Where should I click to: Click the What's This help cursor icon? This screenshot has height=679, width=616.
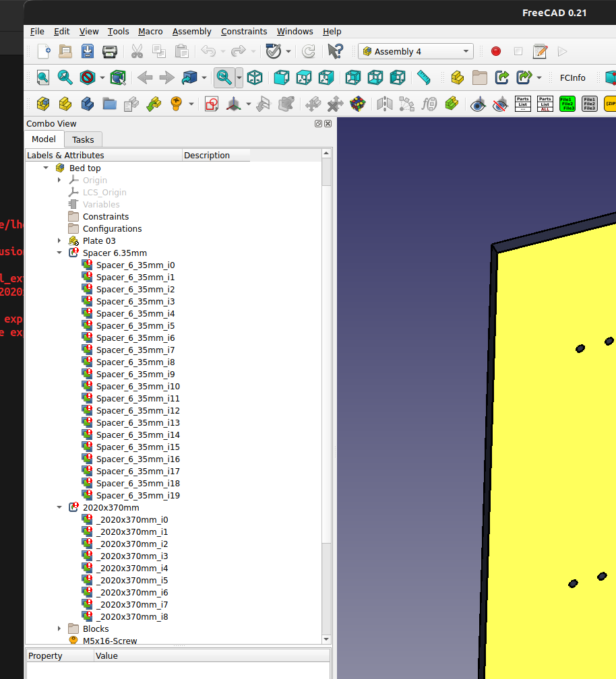(x=335, y=51)
